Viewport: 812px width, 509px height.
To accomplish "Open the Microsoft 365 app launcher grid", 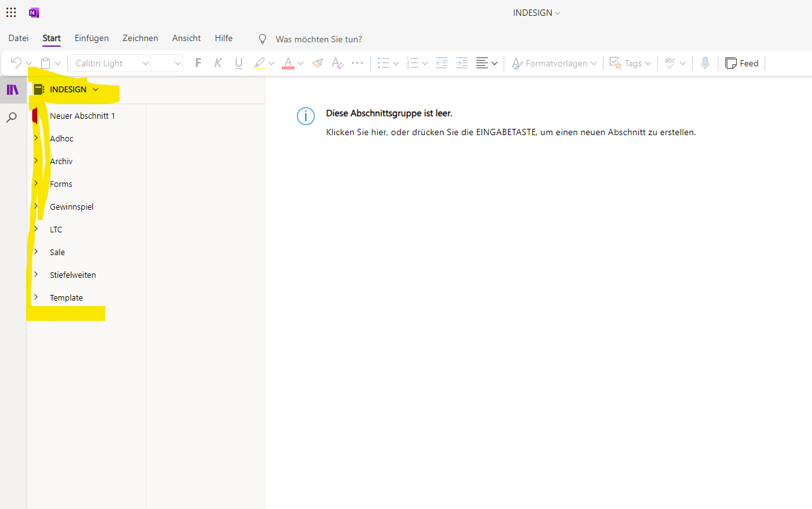I will [x=11, y=13].
